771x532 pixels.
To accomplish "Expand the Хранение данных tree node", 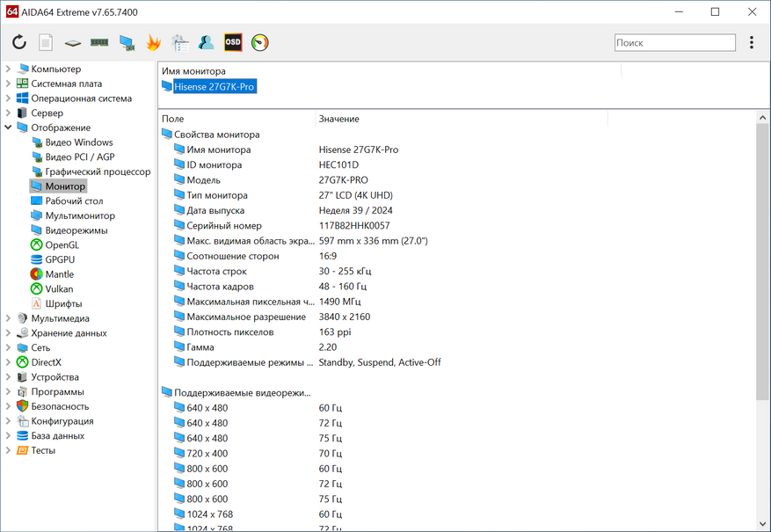I will pyautogui.click(x=8, y=333).
